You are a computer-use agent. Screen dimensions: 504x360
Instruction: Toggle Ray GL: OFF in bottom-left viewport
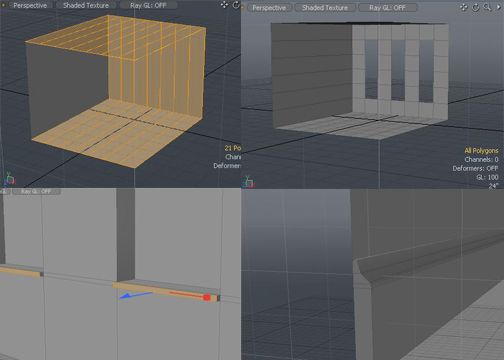tap(36, 191)
